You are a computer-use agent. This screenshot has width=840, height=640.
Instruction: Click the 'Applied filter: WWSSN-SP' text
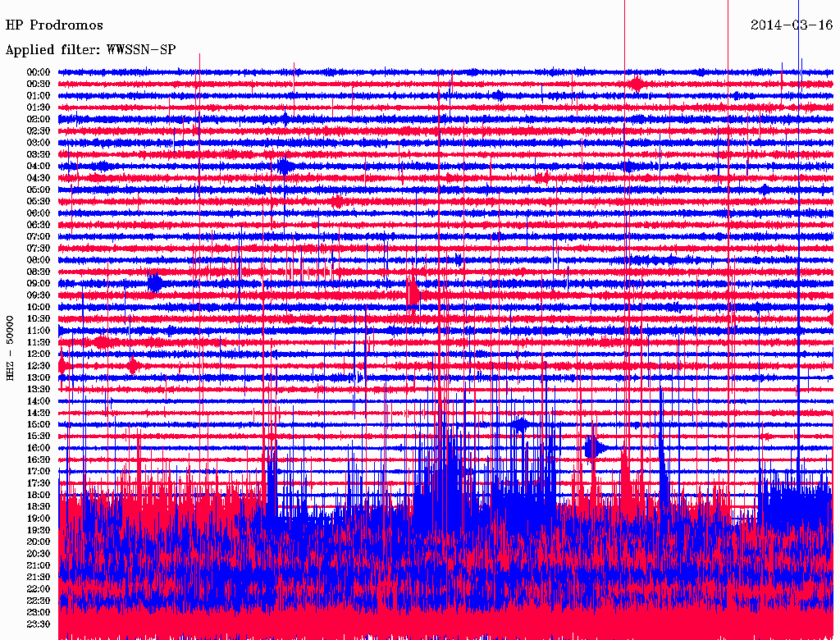coord(90,50)
